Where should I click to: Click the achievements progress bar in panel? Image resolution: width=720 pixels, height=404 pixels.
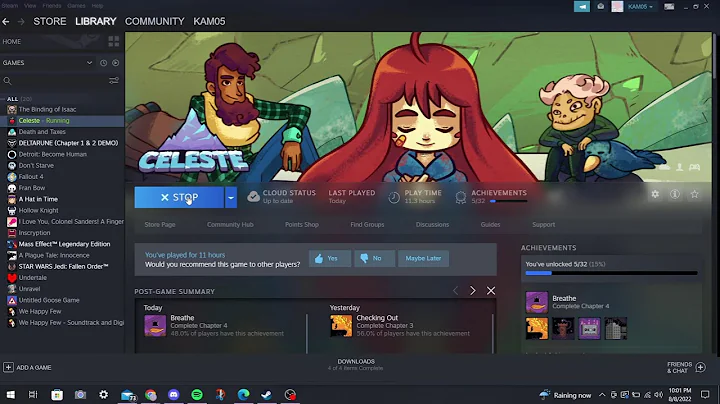click(611, 273)
